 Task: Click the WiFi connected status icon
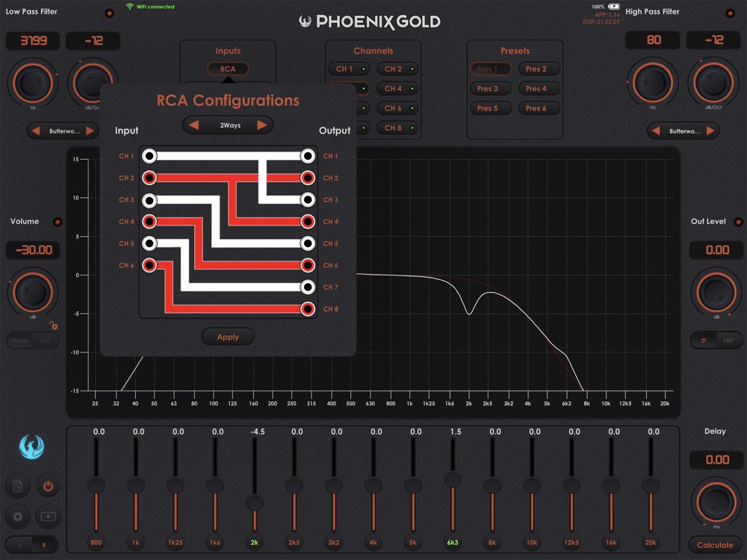pyautogui.click(x=129, y=6)
